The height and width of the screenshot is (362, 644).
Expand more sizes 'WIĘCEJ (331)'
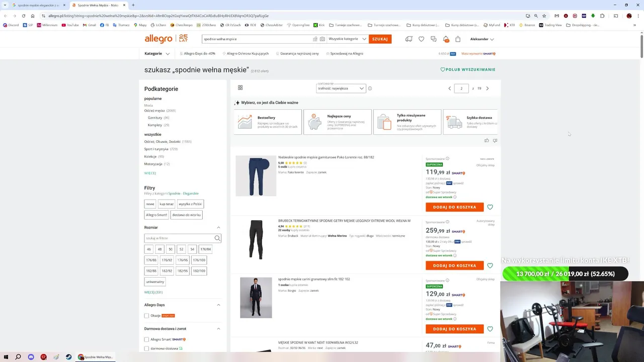tap(153, 292)
